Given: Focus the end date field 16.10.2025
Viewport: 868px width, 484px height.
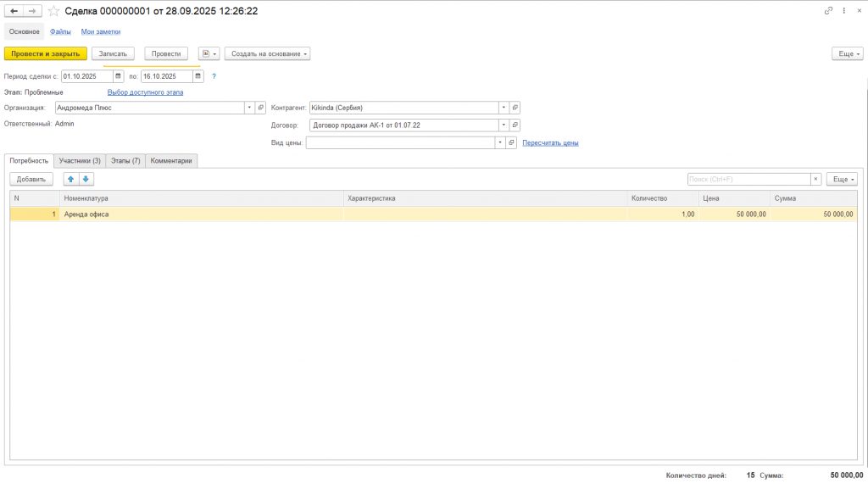Looking at the screenshot, I should [167, 76].
